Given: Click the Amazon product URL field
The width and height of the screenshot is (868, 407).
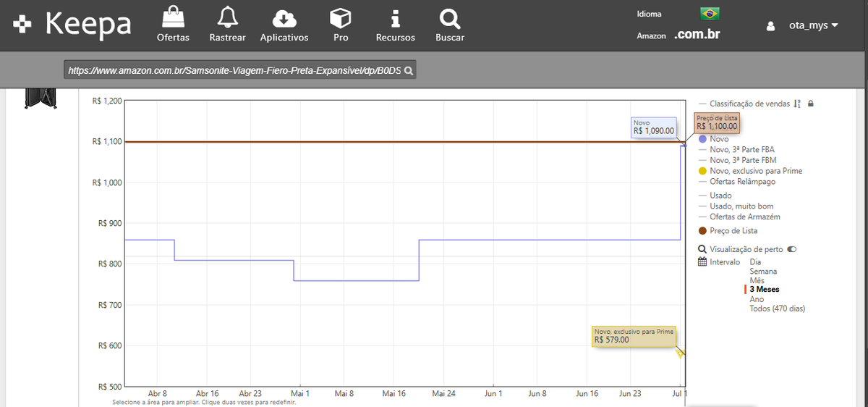Looking at the screenshot, I should [240, 71].
